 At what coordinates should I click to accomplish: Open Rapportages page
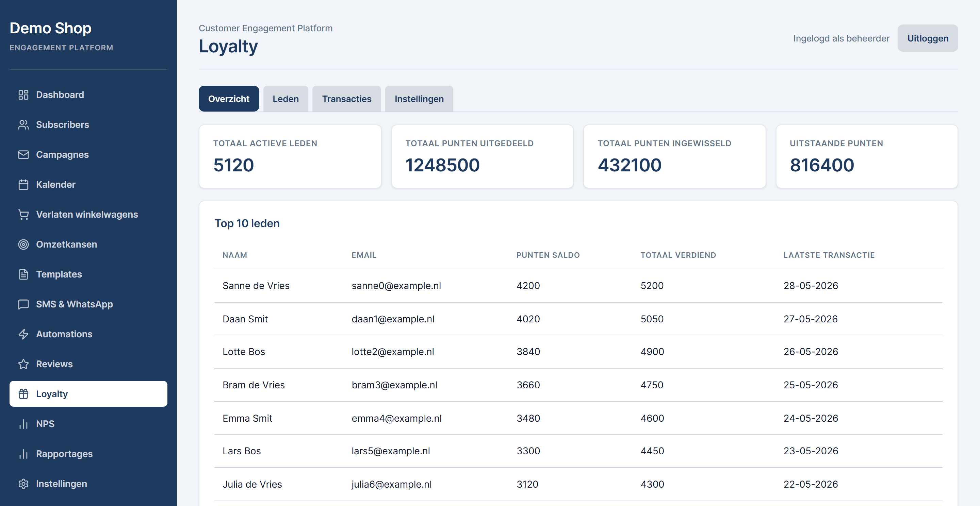click(x=88, y=454)
